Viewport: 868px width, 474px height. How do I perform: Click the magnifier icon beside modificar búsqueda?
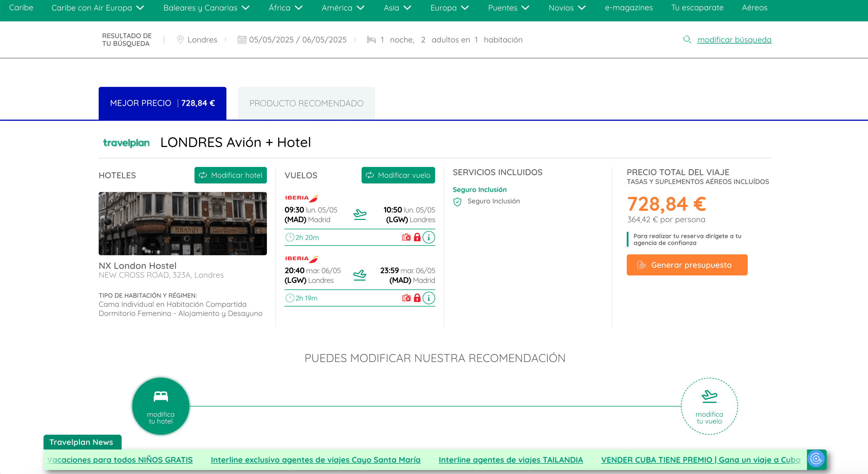click(687, 39)
